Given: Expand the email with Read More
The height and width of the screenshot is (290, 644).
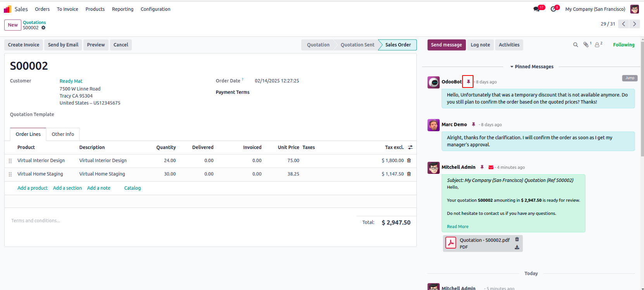Looking at the screenshot, I should (x=458, y=227).
